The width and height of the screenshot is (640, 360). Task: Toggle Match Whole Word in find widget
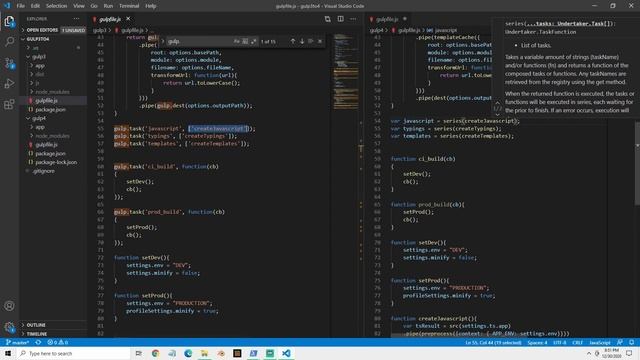pos(245,41)
